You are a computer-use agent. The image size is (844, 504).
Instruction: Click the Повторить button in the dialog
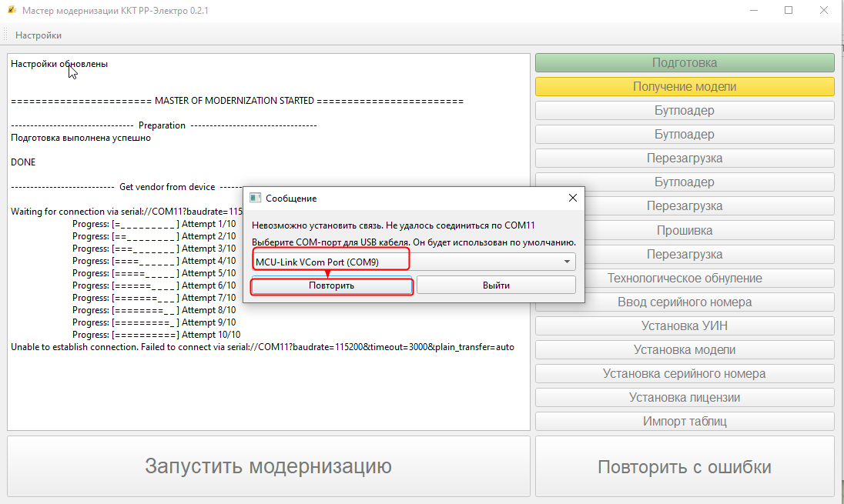click(332, 285)
